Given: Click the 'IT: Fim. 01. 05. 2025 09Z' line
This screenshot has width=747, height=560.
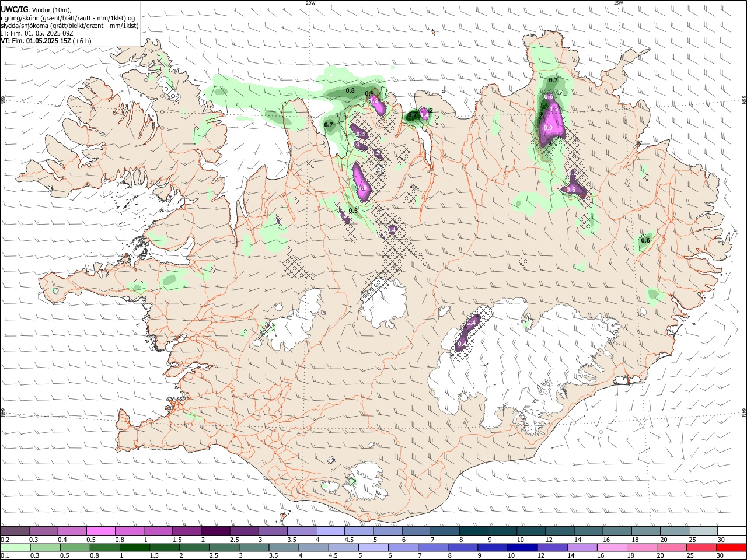Looking at the screenshot, I should (37, 33).
